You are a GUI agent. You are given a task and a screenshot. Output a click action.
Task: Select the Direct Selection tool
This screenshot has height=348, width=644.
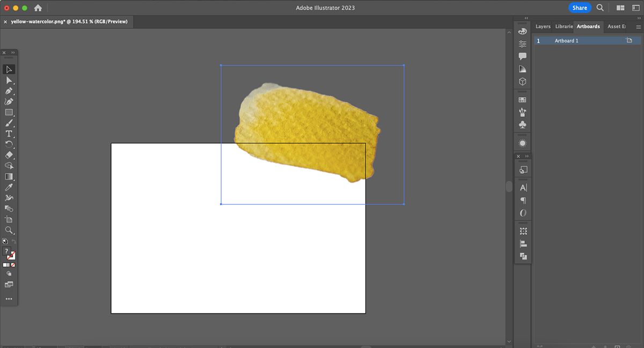click(x=9, y=80)
